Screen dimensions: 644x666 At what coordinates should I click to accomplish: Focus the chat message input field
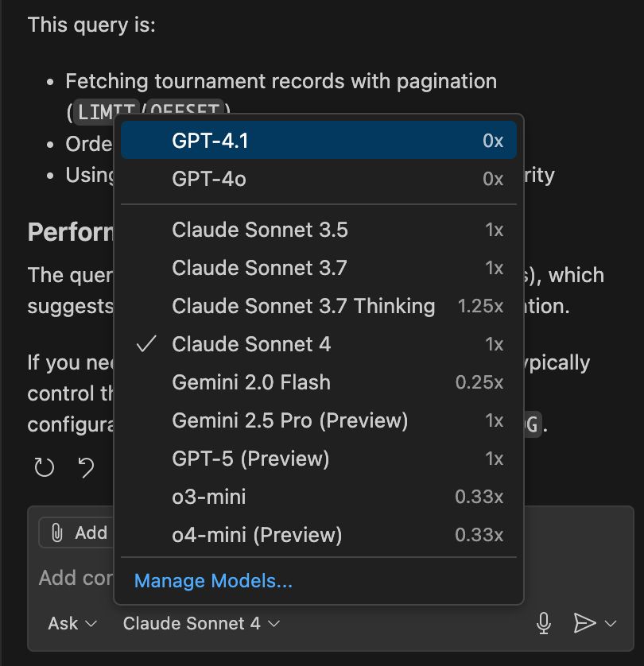click(76, 578)
